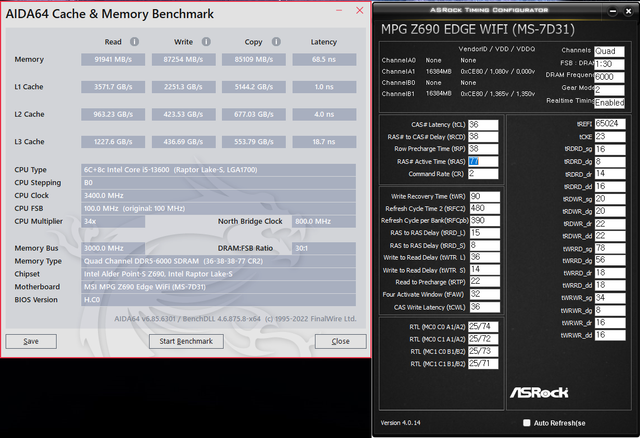Close the ASRock Timing Configurator window
The width and height of the screenshot is (640, 438).
tap(629, 12)
